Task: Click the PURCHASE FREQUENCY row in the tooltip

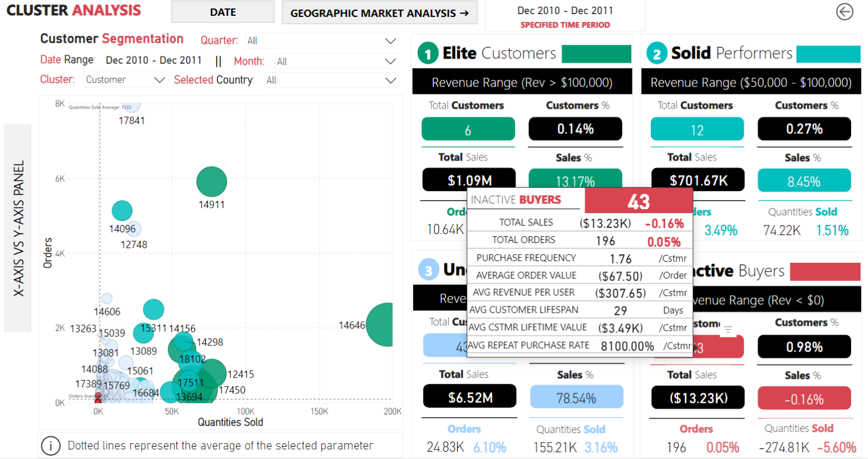Action: [x=580, y=258]
